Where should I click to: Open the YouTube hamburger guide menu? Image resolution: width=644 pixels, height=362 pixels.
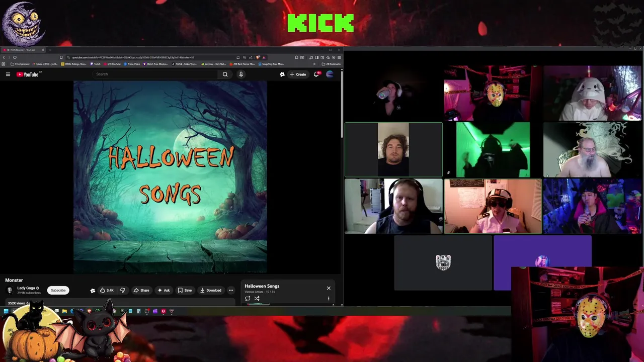pyautogui.click(x=8, y=74)
